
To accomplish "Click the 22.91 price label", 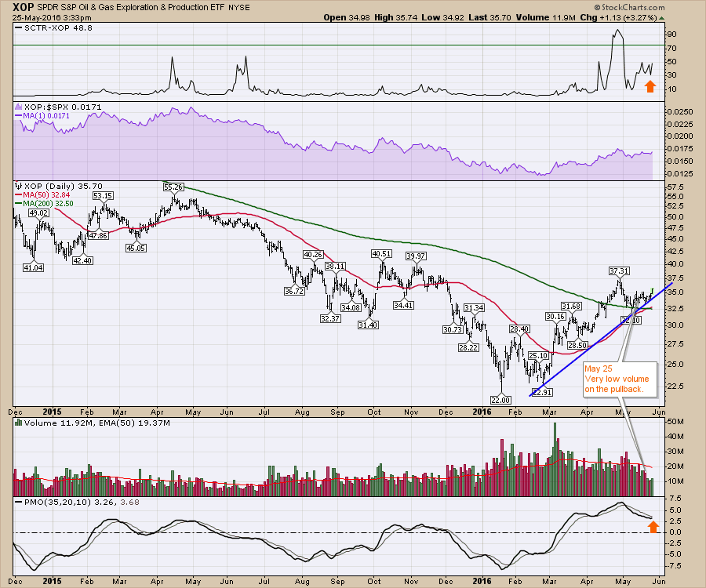I will coord(542,392).
